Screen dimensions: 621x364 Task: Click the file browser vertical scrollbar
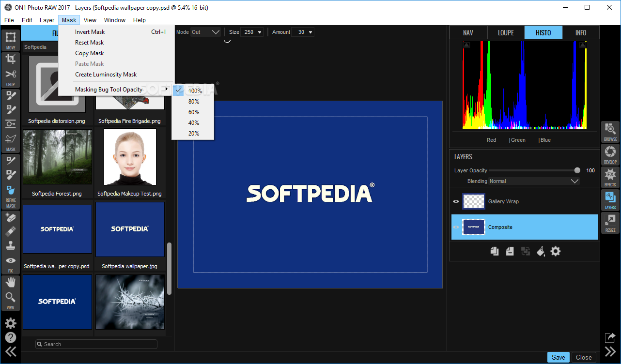click(169, 269)
